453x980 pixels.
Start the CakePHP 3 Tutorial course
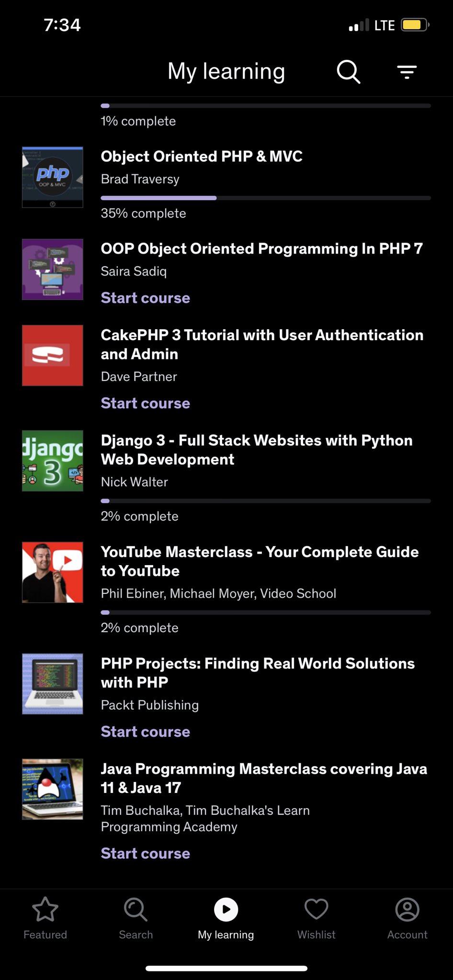point(146,403)
